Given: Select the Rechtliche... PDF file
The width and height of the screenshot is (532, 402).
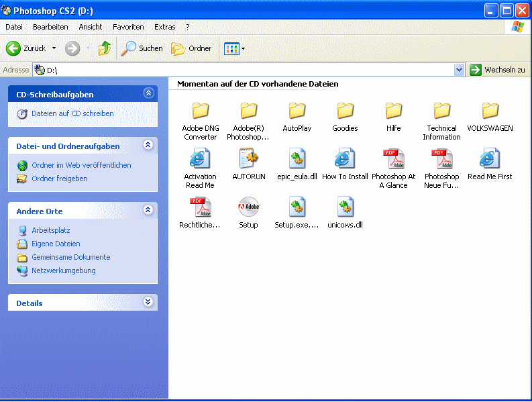Looking at the screenshot, I should [200, 213].
